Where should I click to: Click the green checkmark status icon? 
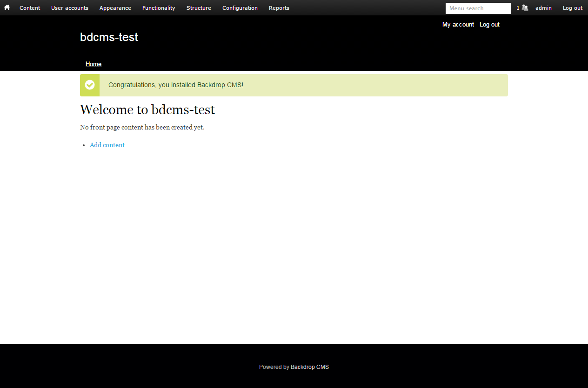pyautogui.click(x=90, y=85)
